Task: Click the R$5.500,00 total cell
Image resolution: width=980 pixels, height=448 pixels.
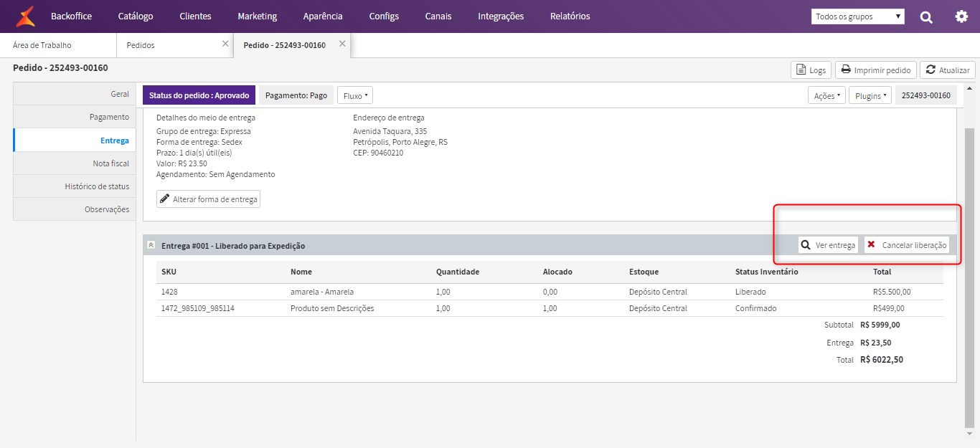Action: click(x=892, y=292)
